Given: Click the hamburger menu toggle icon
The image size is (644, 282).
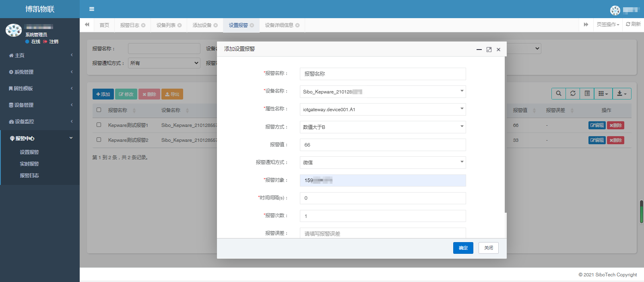Looking at the screenshot, I should 92,9.
